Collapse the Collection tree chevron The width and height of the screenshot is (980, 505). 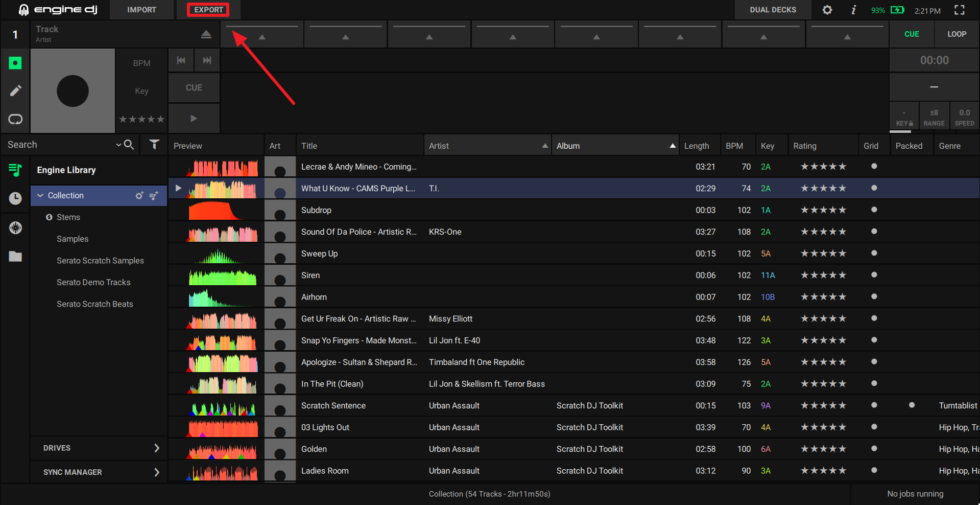click(40, 195)
